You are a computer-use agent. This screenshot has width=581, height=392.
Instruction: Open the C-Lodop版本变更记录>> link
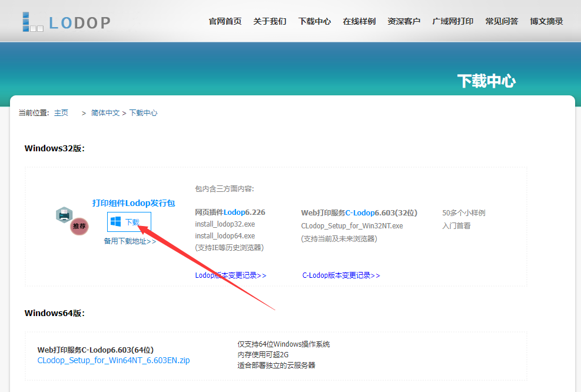pos(341,275)
